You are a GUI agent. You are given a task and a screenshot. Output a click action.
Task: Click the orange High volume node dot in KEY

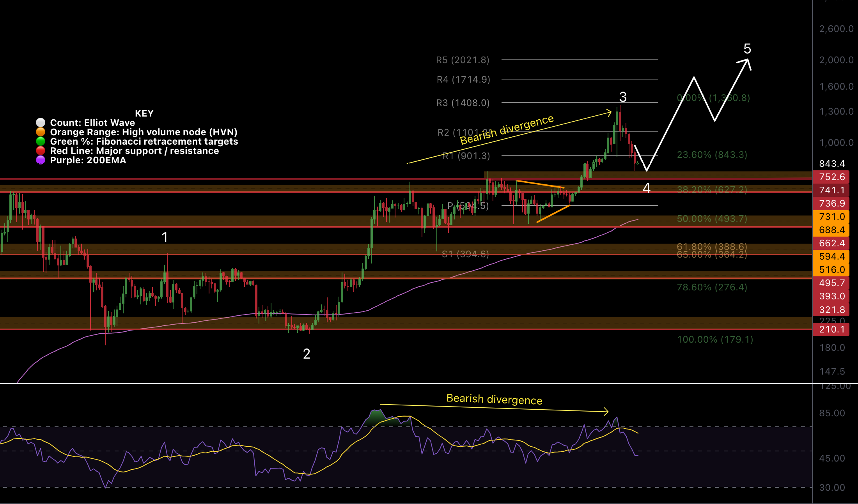[x=40, y=132]
